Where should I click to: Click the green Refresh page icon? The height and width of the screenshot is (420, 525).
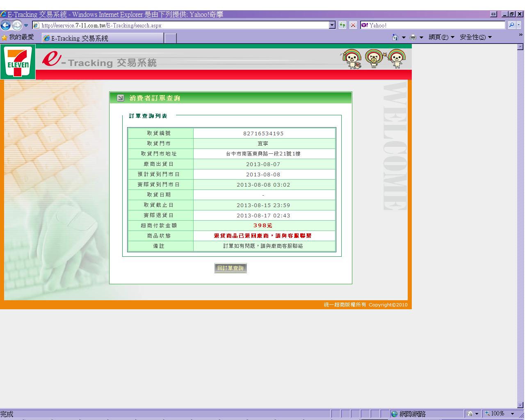tap(342, 25)
